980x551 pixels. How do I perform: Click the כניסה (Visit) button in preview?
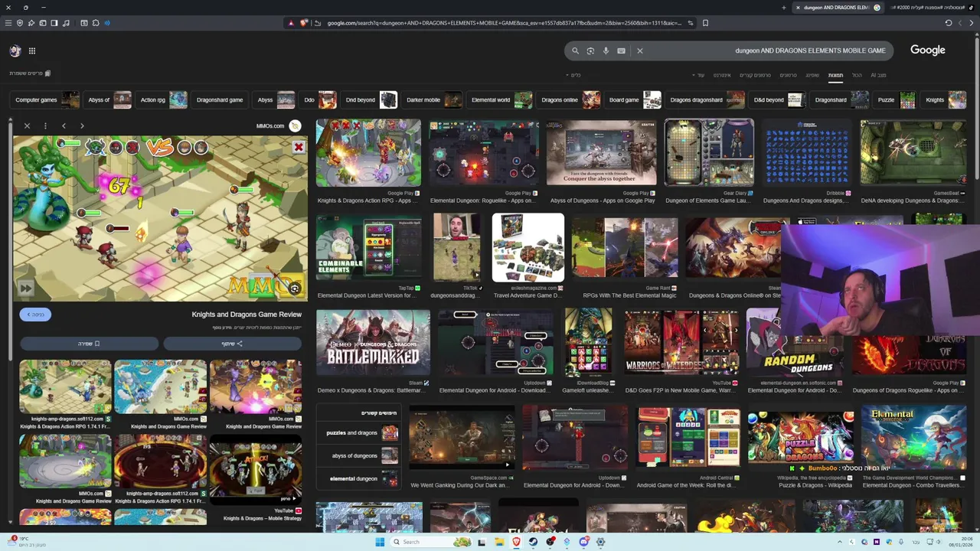[x=35, y=315]
